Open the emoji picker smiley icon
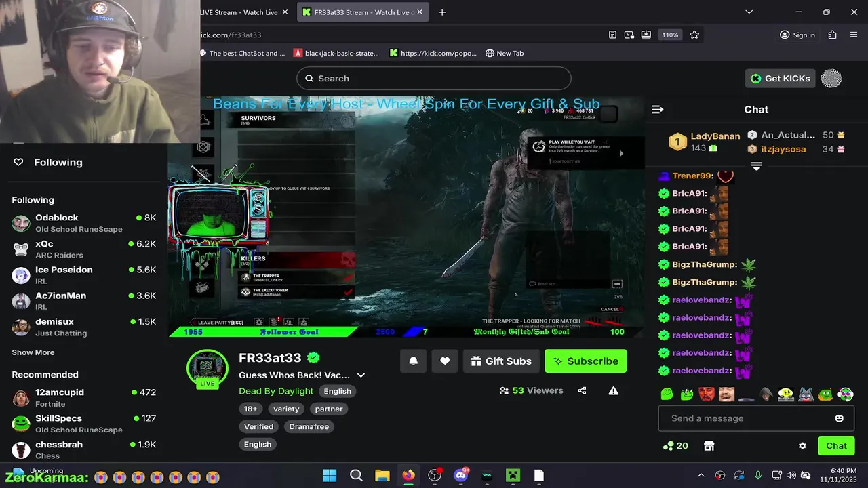Viewport: 868px width, 488px height. [x=840, y=418]
